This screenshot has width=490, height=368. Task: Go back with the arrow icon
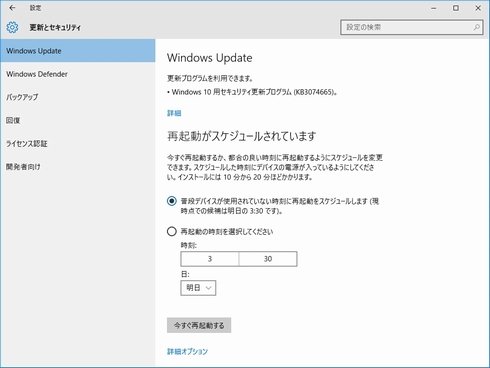point(12,8)
